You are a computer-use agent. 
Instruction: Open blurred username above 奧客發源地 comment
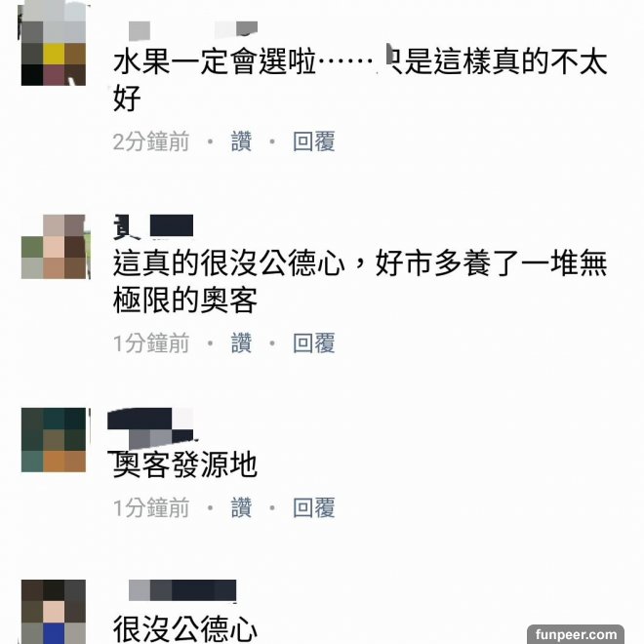(x=150, y=428)
